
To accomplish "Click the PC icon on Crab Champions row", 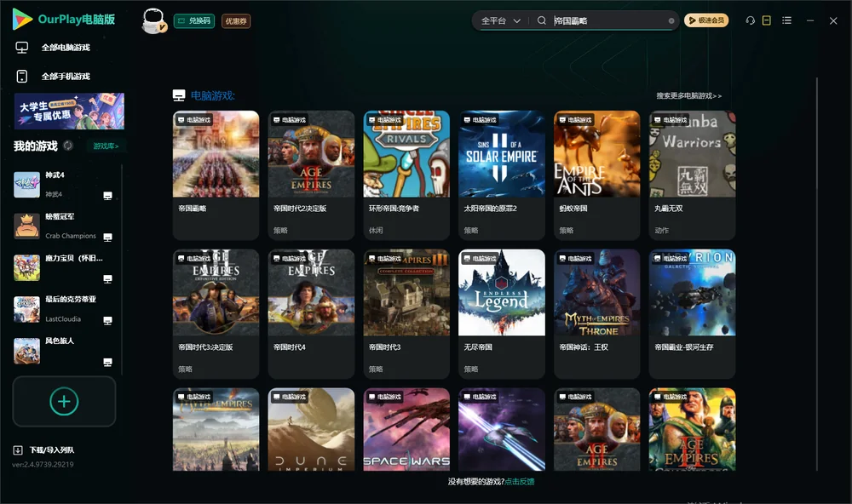I will (107, 238).
